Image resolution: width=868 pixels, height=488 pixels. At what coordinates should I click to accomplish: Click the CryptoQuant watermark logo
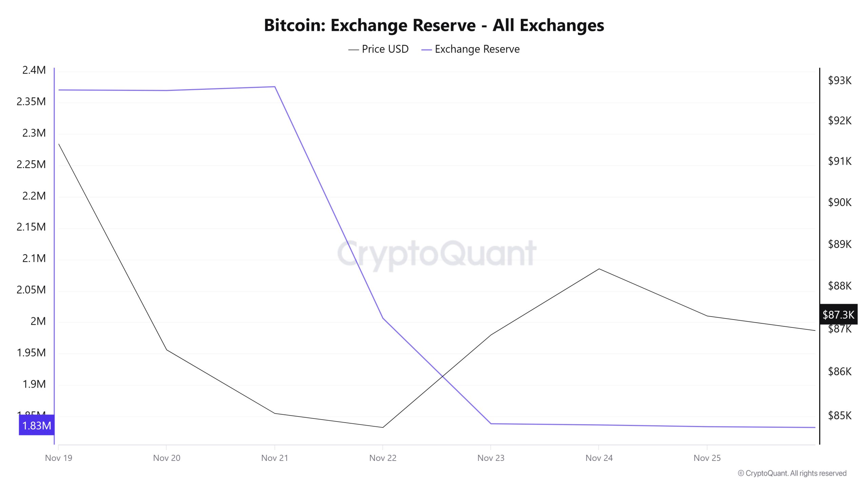437,253
